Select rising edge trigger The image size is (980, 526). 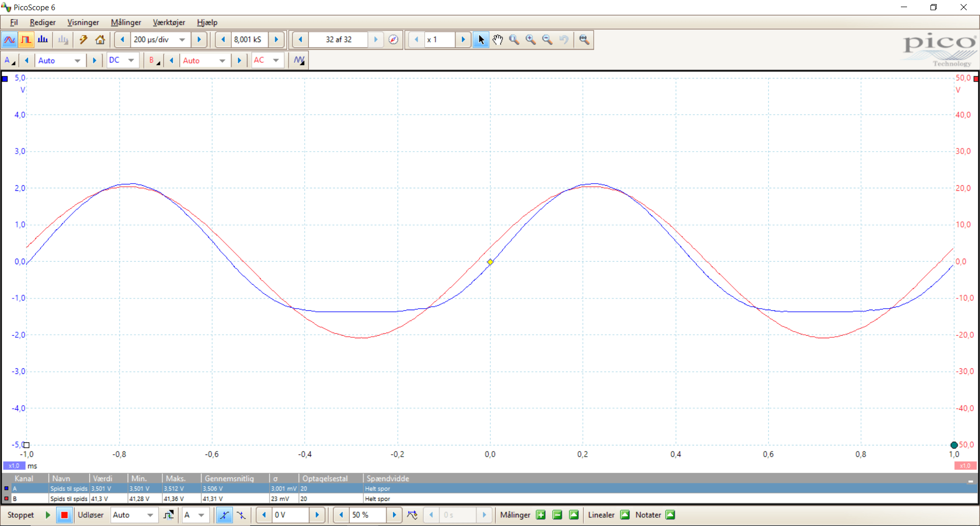click(224, 515)
